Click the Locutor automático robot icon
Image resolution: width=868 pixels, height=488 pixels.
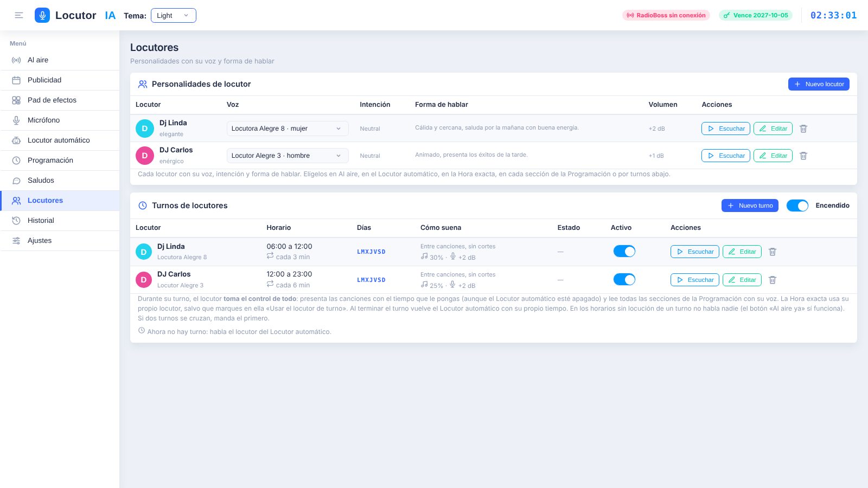16,140
